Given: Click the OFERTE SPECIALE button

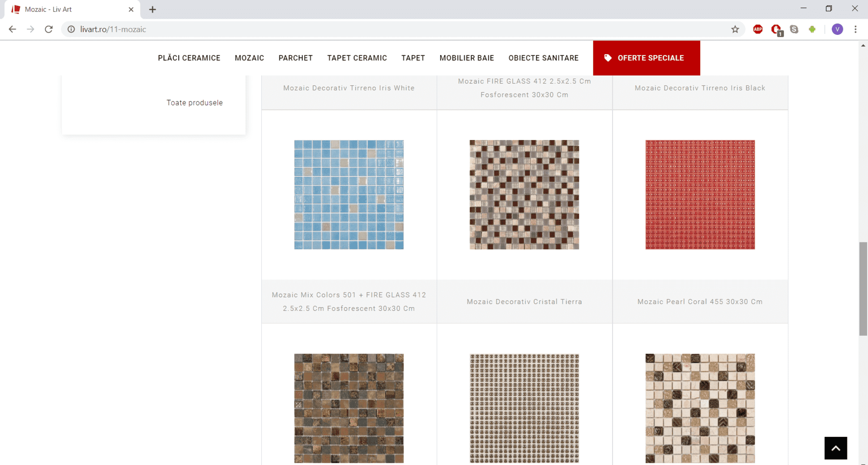Looking at the screenshot, I should click(x=646, y=58).
